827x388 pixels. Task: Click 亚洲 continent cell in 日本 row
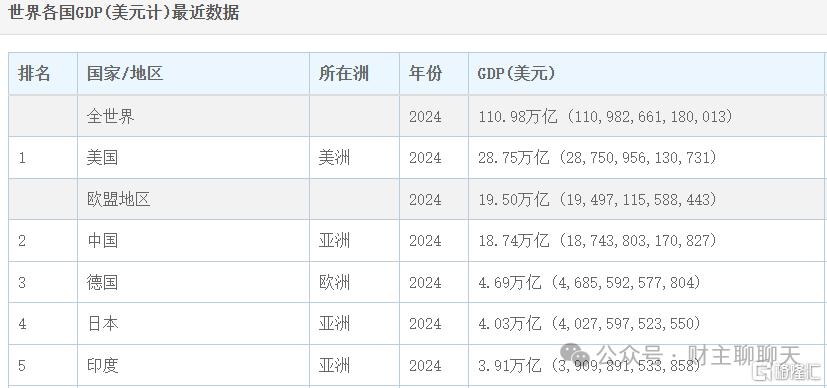pos(334,324)
